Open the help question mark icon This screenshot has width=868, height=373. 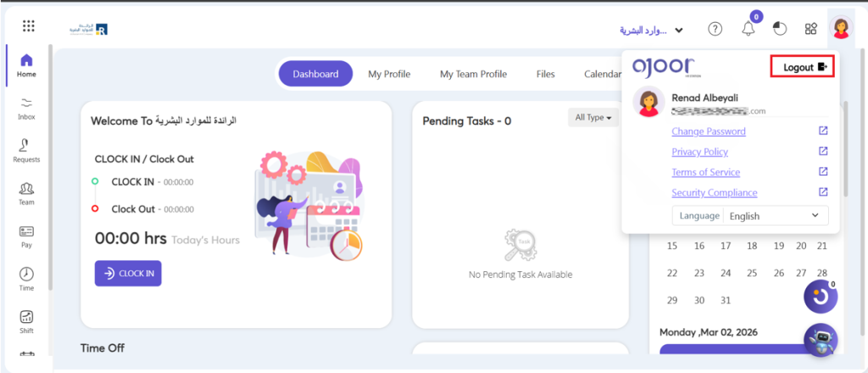click(x=715, y=29)
